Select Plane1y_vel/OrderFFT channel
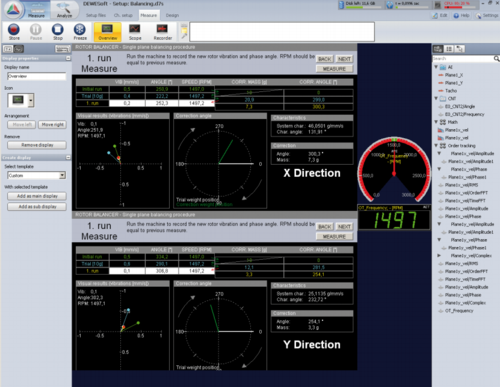This screenshot has height=387, width=500. pos(466,271)
